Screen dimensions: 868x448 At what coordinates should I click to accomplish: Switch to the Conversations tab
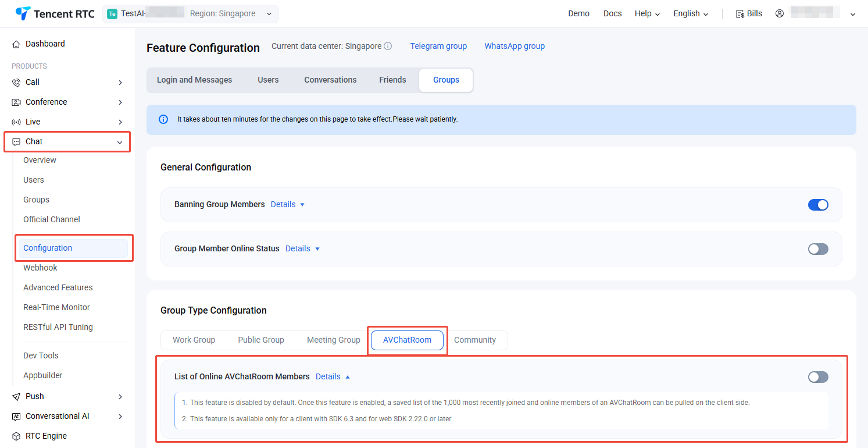point(330,80)
